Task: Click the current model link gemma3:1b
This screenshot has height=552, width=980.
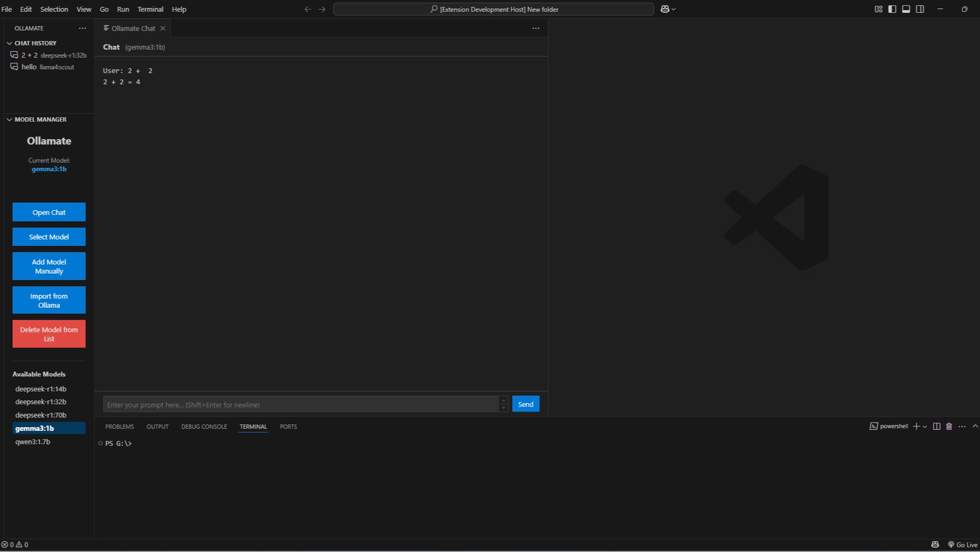Action: tap(49, 169)
